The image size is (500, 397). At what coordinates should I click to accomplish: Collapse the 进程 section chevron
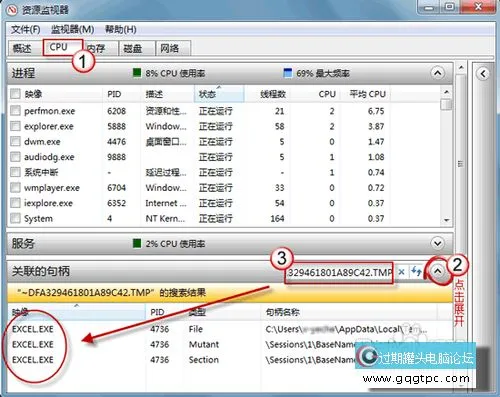tap(438, 73)
